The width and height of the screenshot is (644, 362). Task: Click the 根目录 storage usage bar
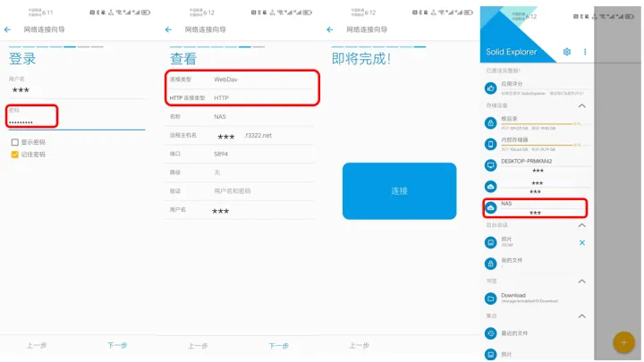(537, 123)
